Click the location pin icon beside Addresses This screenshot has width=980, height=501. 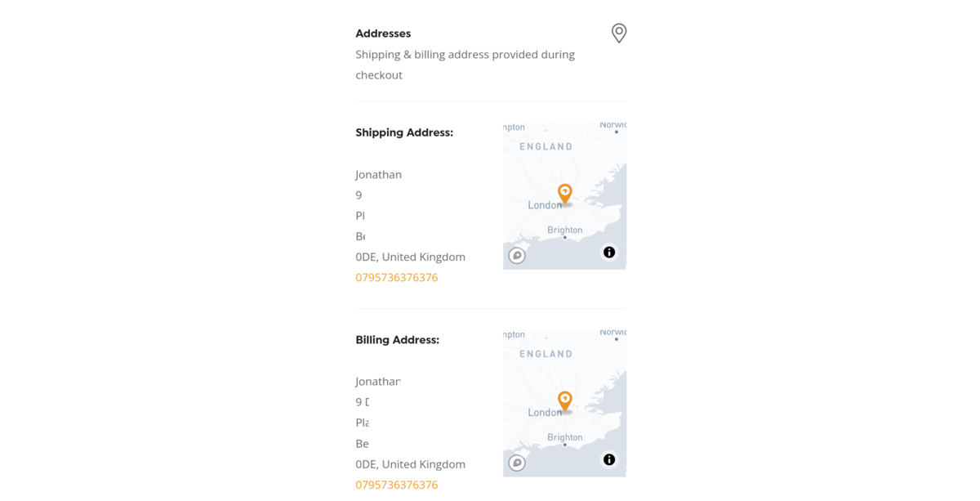(619, 33)
